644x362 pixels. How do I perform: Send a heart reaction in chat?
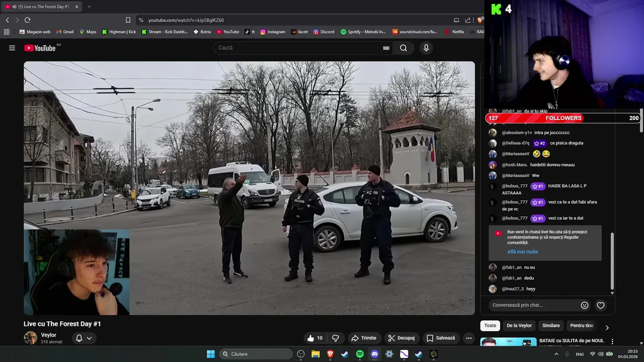[x=601, y=305]
